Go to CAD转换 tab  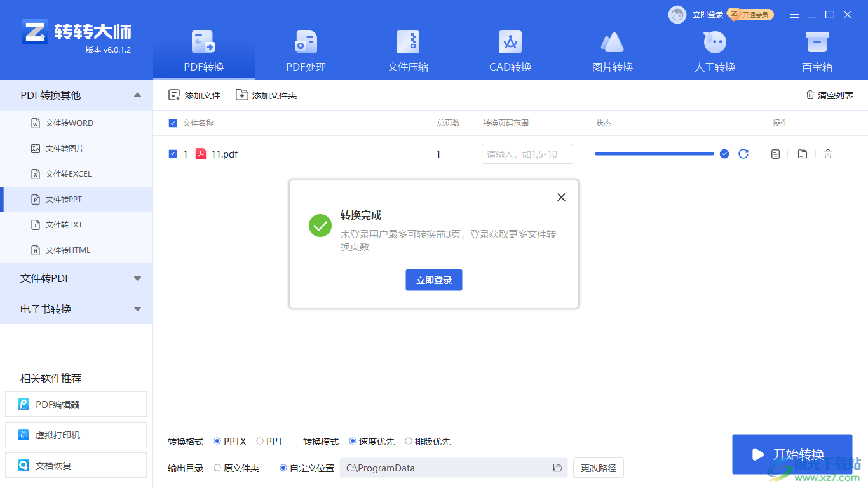point(510,52)
